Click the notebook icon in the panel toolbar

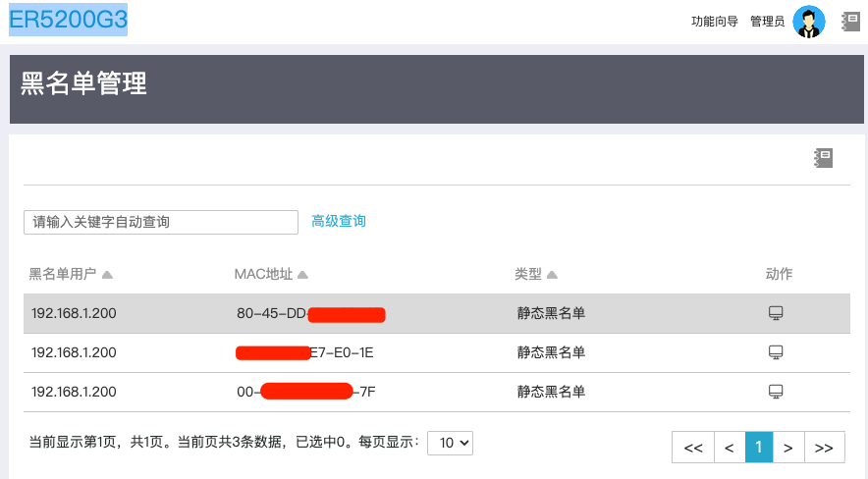coord(823,157)
